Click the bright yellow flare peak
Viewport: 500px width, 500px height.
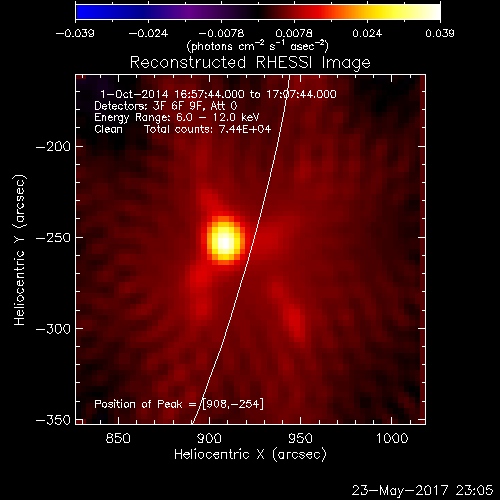coord(226,240)
